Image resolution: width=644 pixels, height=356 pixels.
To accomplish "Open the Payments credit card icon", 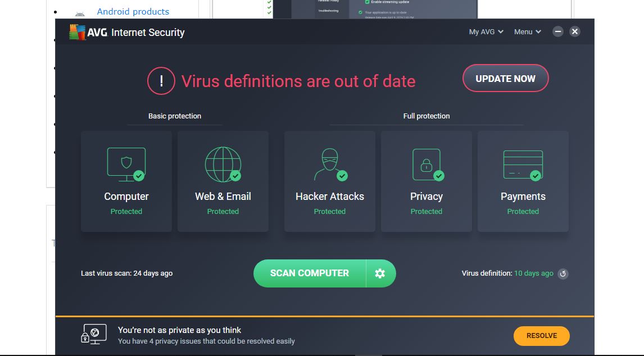I will (523, 164).
